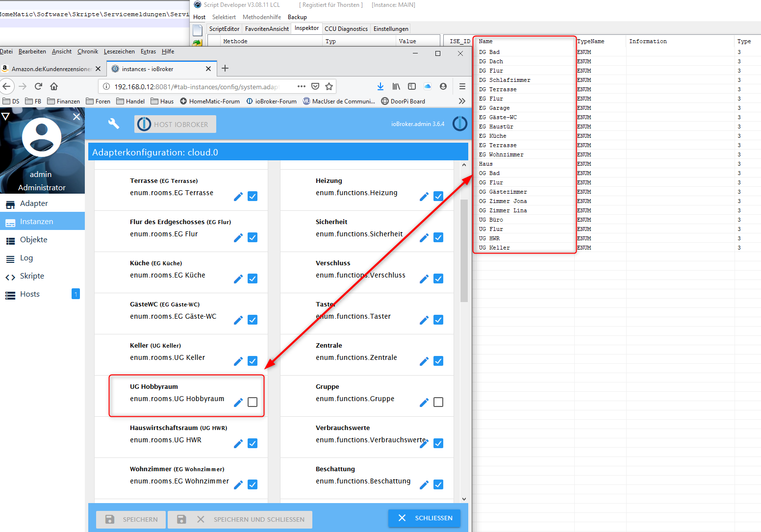Switch to CCU Diagnostics tab in Script Developer

pos(346,29)
